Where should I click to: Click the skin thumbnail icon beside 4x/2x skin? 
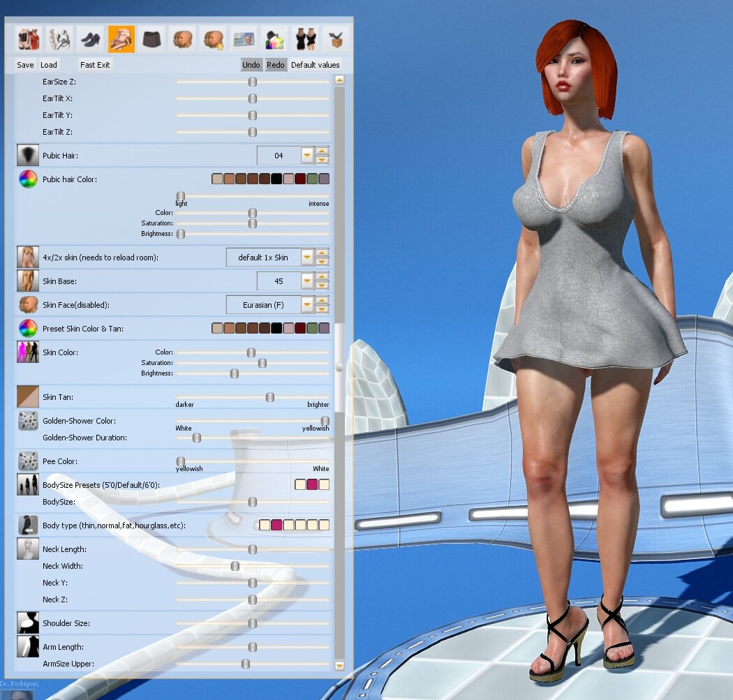click(28, 257)
